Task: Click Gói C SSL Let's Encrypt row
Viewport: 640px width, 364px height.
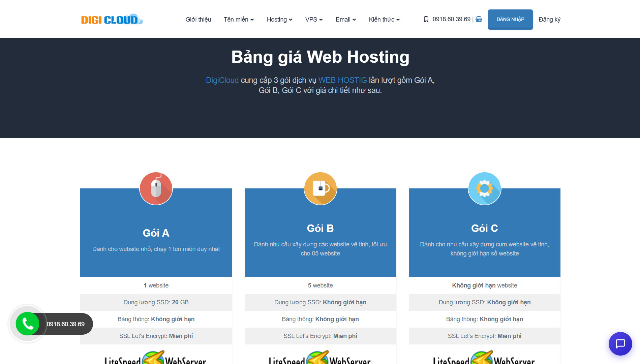Action: tap(485, 336)
